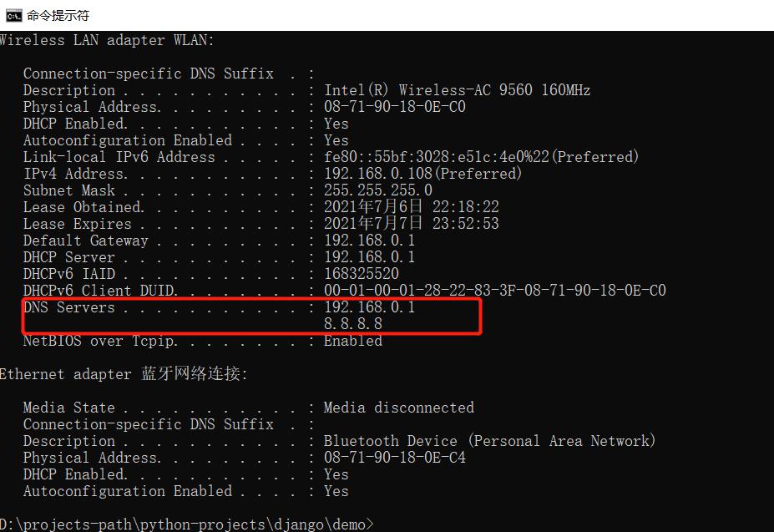Click the Wireless LAN adapter WLAN heading
This screenshot has height=532, width=774.
click(107, 40)
